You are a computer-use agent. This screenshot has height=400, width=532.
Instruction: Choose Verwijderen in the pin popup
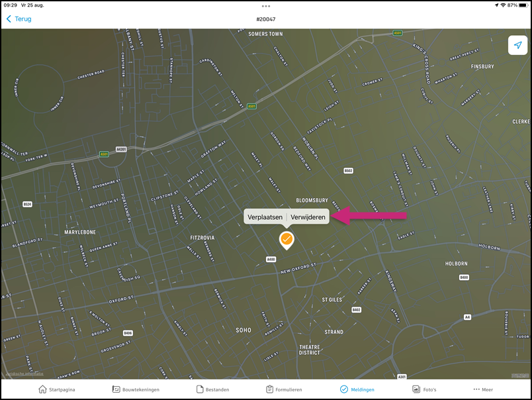pos(308,217)
